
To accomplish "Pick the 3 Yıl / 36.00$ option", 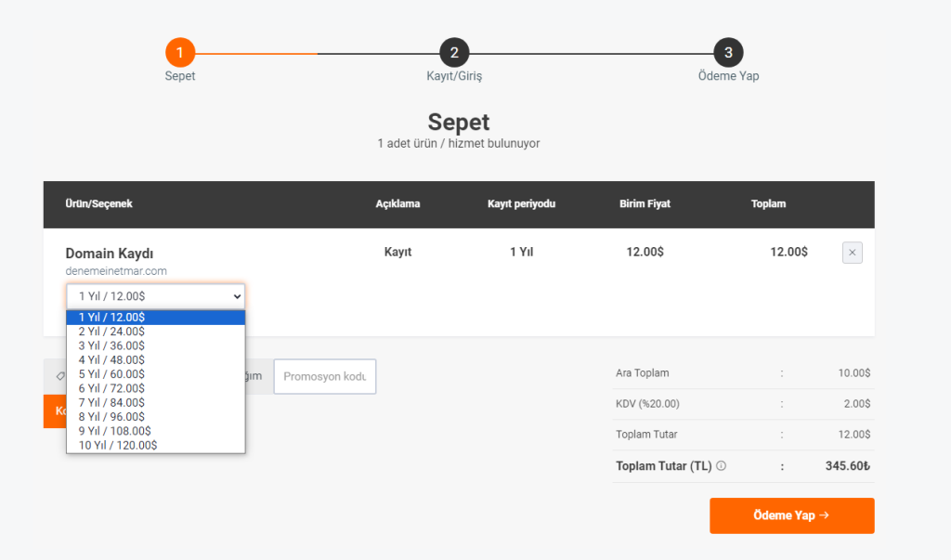I will click(x=156, y=345).
